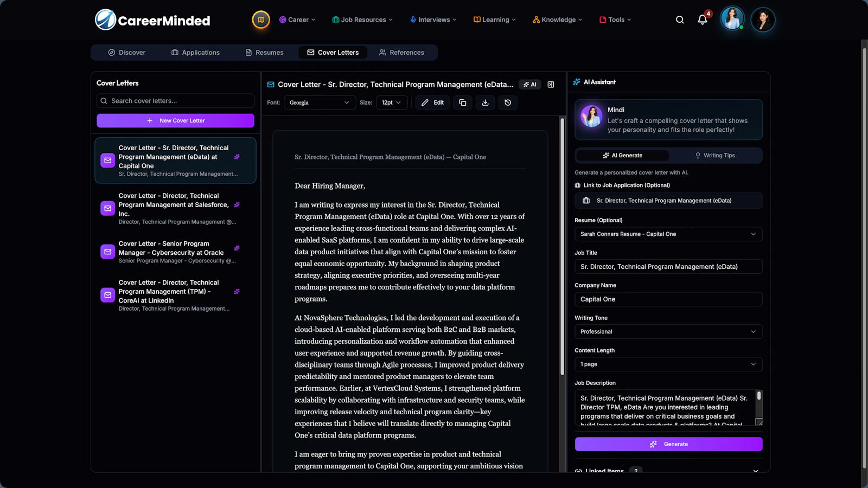Click the Job Title input field

point(668,267)
